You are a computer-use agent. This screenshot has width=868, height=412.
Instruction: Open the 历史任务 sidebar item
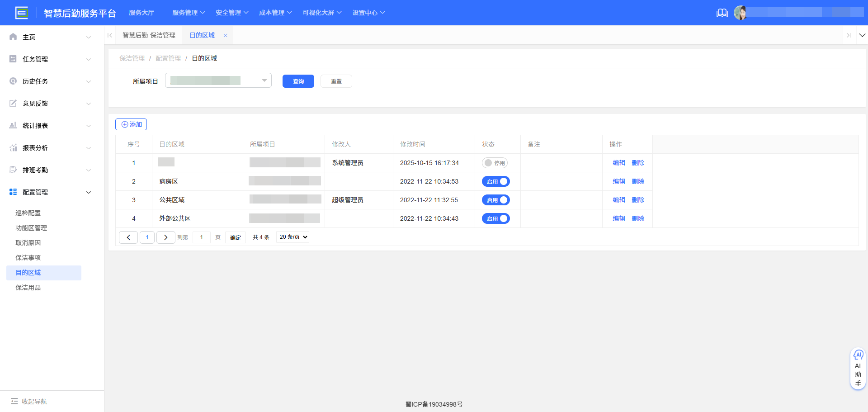[35, 81]
